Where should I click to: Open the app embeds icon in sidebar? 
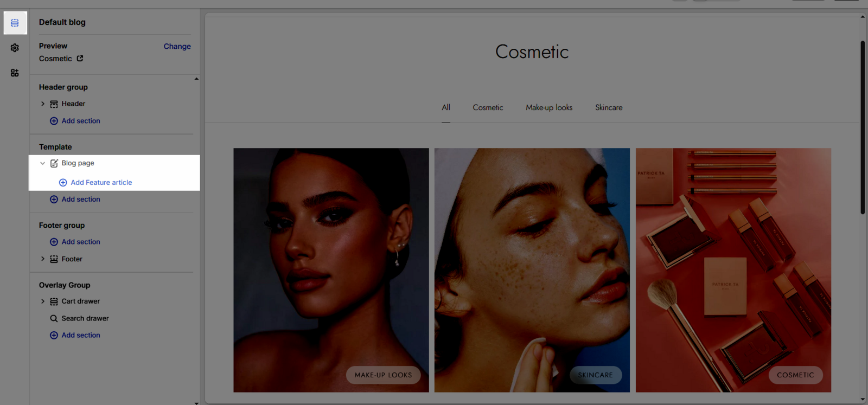click(x=15, y=73)
